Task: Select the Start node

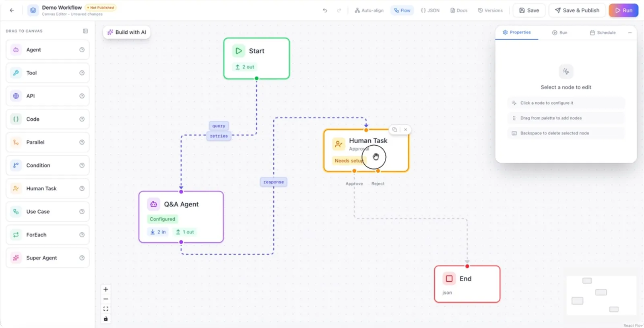Action: pos(256,58)
